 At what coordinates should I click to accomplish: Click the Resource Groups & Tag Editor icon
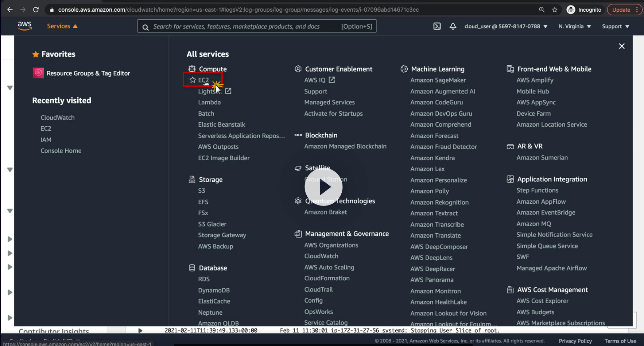[38, 73]
